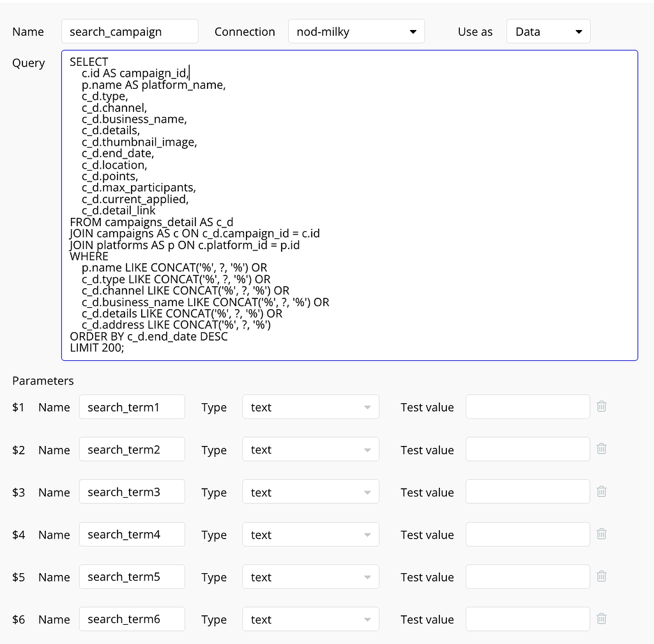
Task: Delete parameter $1 using its trash icon
Action: pos(601,406)
